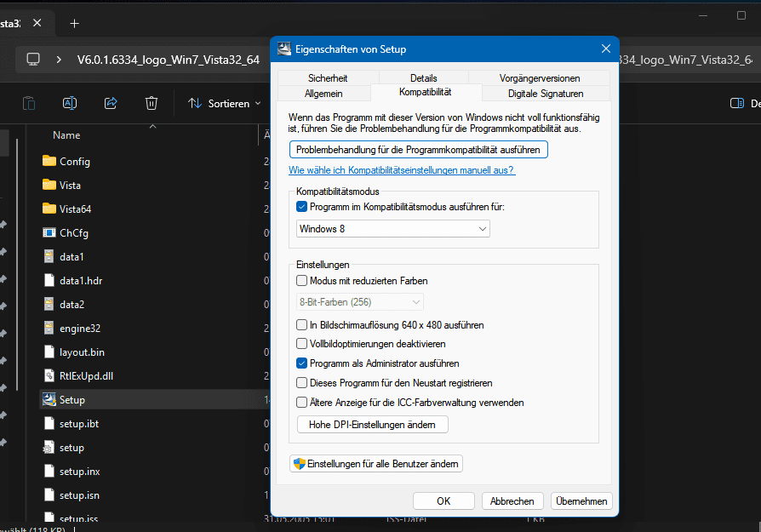
Task: Open the Kompatibilitätseinstellungen manuell help link
Action: click(402, 170)
